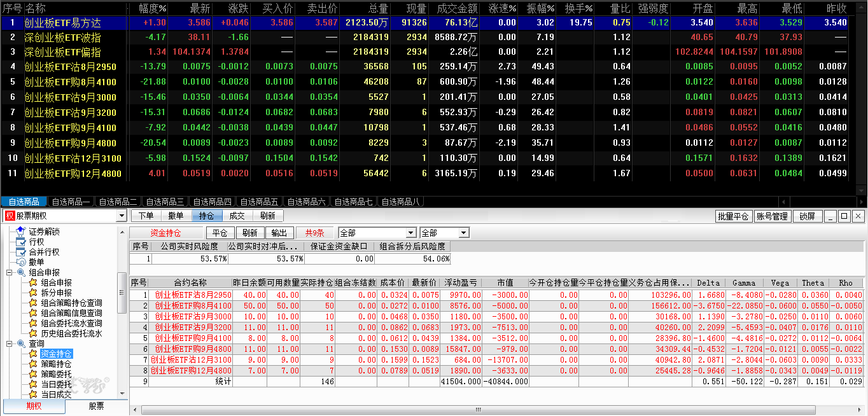The image size is (868, 416).
Task: Select 当日成交 in the query tree
Action: pos(57,394)
